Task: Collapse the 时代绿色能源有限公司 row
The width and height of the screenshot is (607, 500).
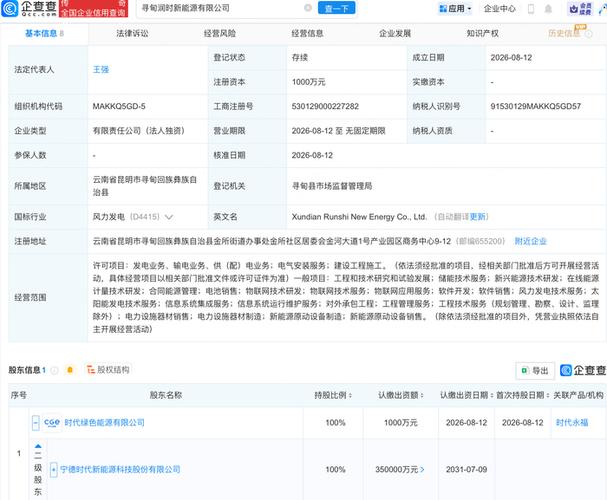Action: click(36, 423)
